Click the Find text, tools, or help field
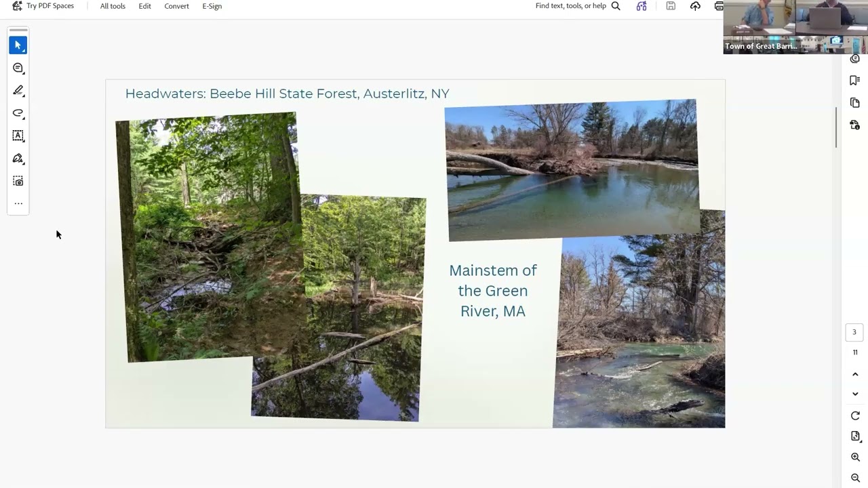This screenshot has width=868, height=488. [570, 6]
